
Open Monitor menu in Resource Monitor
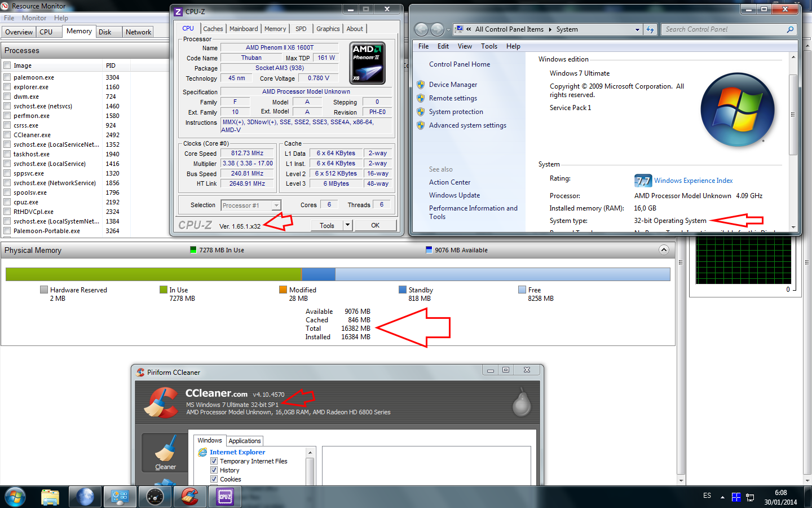pos(34,18)
